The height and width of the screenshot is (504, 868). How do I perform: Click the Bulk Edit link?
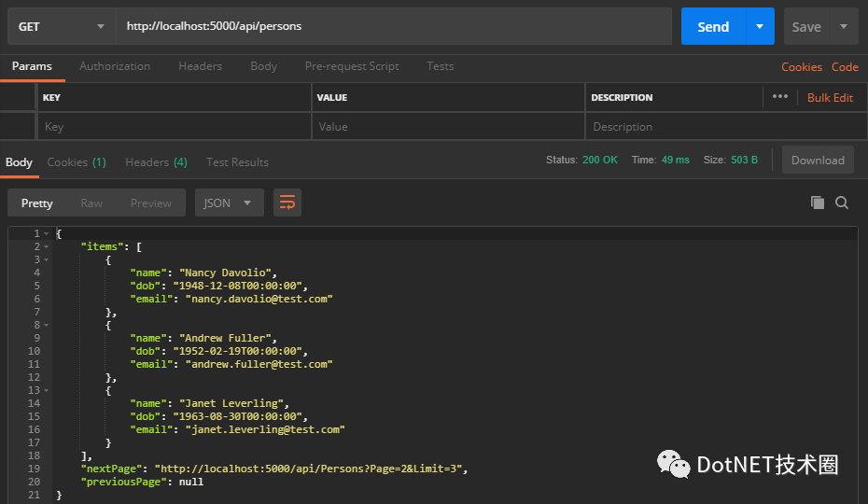(830, 97)
